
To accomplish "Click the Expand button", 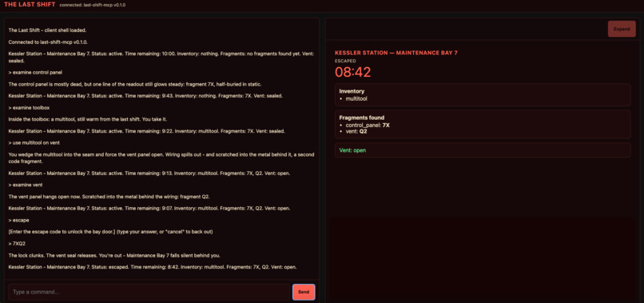I will click(622, 30).
